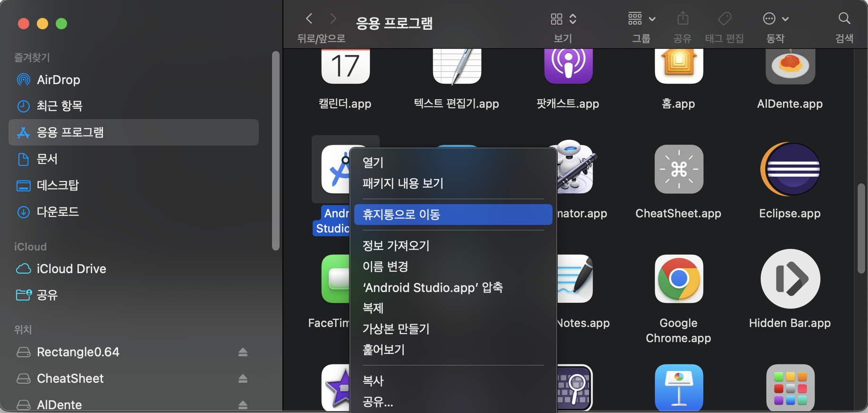Click the share (공유) toolbar icon
This screenshot has width=868, height=413.
click(x=683, y=18)
